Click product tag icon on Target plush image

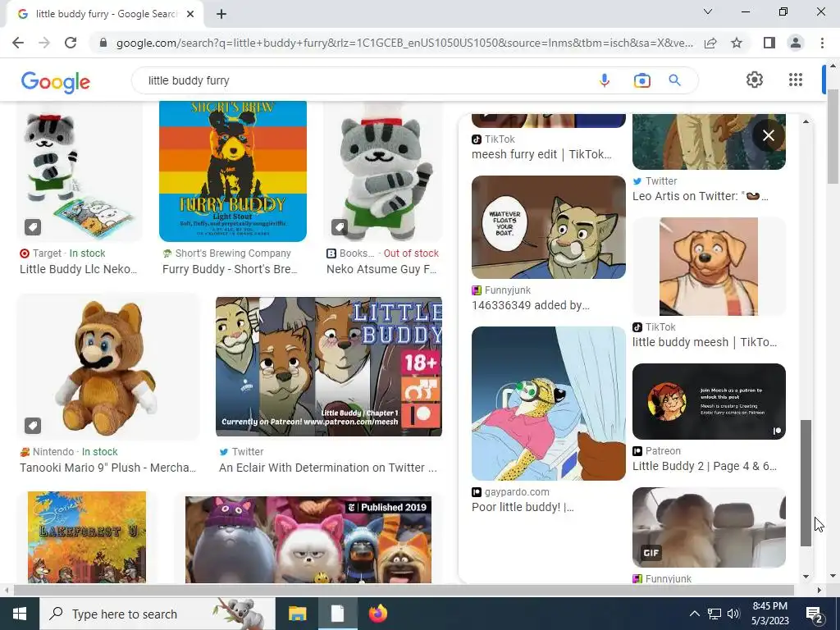click(33, 227)
